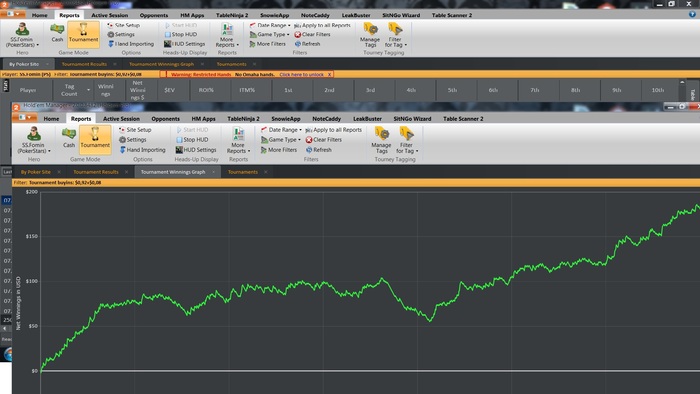Screen dimensions: 700x394
Task: Open Date Range filter in front window
Action: [281, 130]
